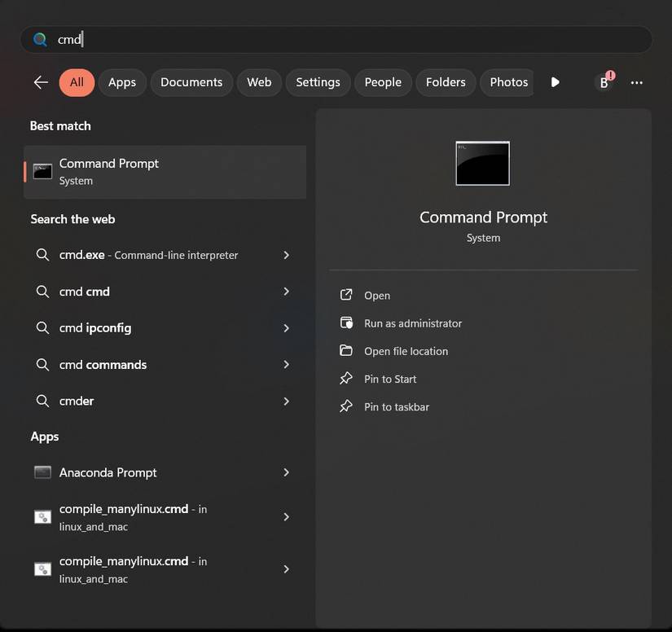Expand the cmd.exe web result chevron
The width and height of the screenshot is (672, 632).
286,255
